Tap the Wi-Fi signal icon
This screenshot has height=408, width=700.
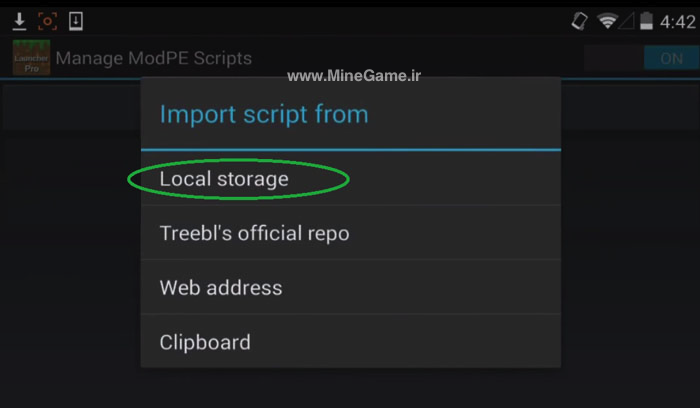(608, 21)
